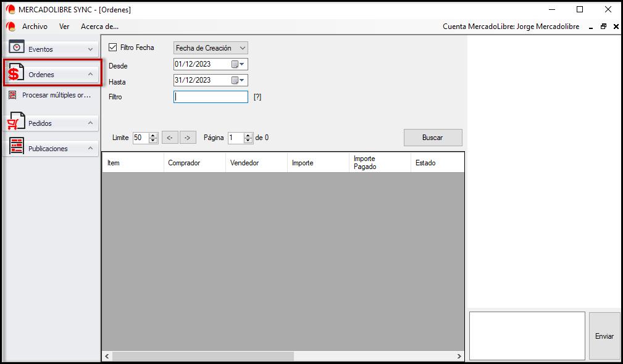Click the Filtro text input field
The image size is (623, 364).
pos(211,97)
